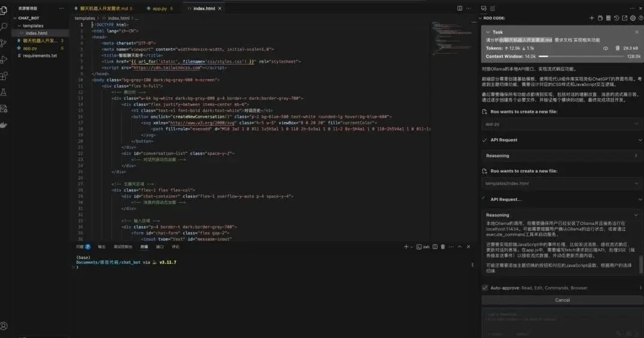The width and height of the screenshot is (644, 338).
Task: Close the terminal panel with X
Action: (468, 247)
